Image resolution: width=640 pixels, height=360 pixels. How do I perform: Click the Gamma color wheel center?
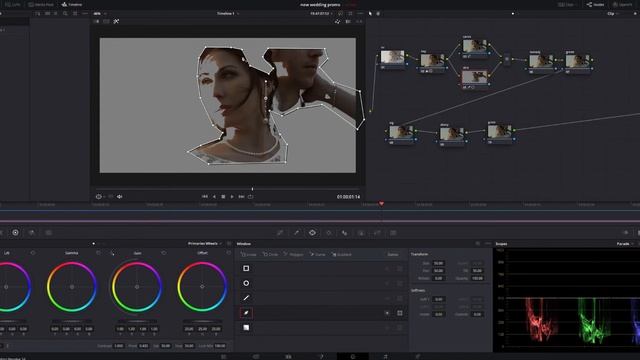click(72, 287)
